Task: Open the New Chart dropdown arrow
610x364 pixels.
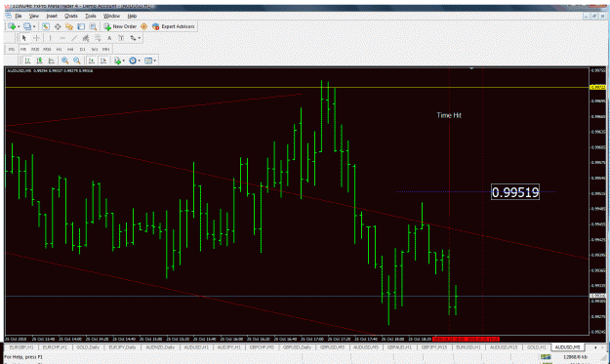Action: click(x=19, y=26)
